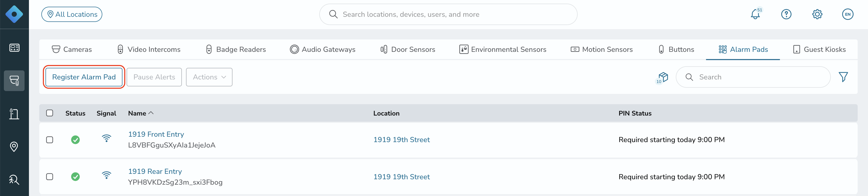The width and height of the screenshot is (868, 196).
Task: Switch to the Environmental Sensors tab
Action: pyautogui.click(x=502, y=50)
